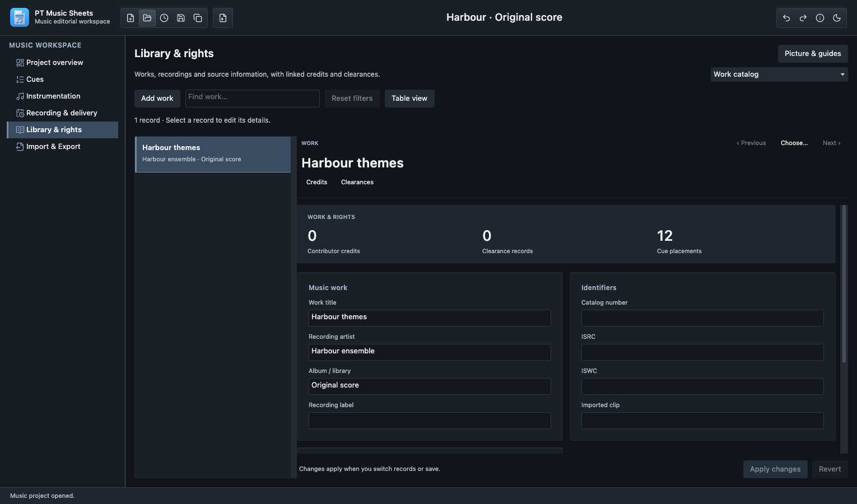Select the Harbour themes record in list
This screenshot has width=857, height=504.
pos(213,154)
